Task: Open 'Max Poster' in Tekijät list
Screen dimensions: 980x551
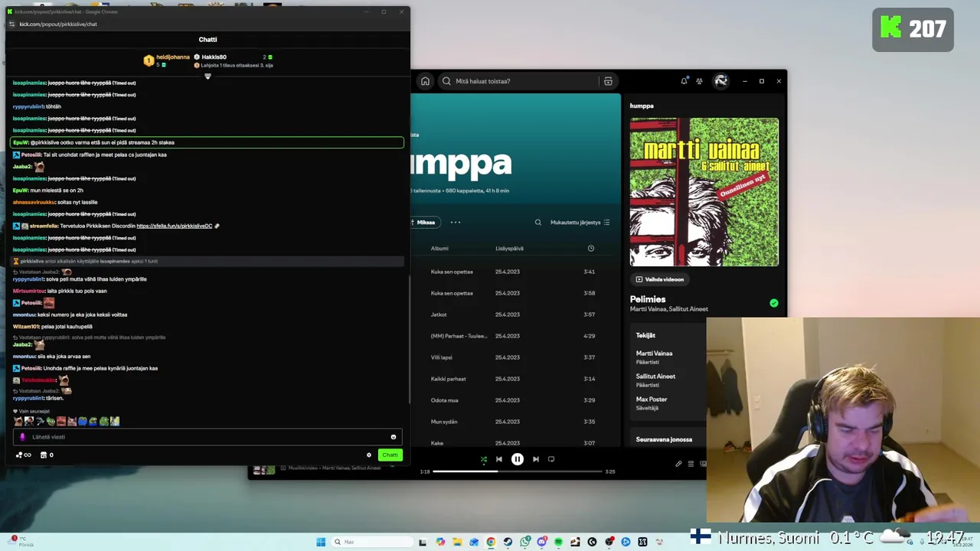Action: (x=652, y=399)
